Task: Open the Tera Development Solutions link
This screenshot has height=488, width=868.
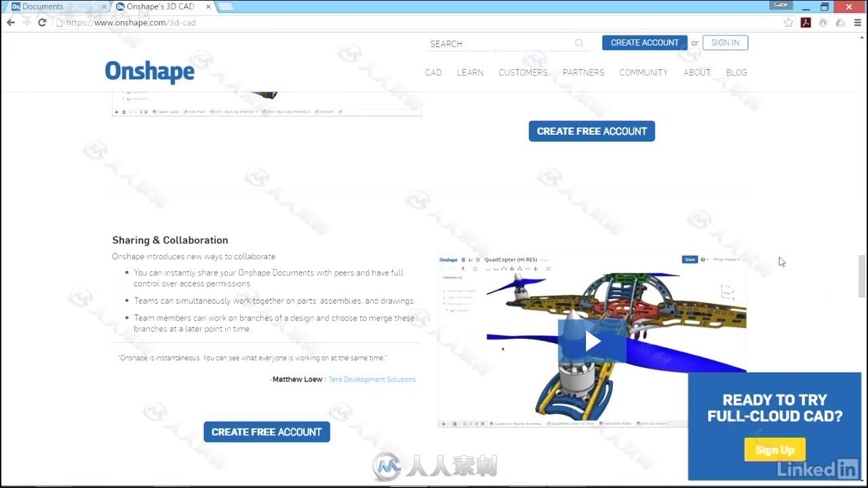Action: click(372, 380)
